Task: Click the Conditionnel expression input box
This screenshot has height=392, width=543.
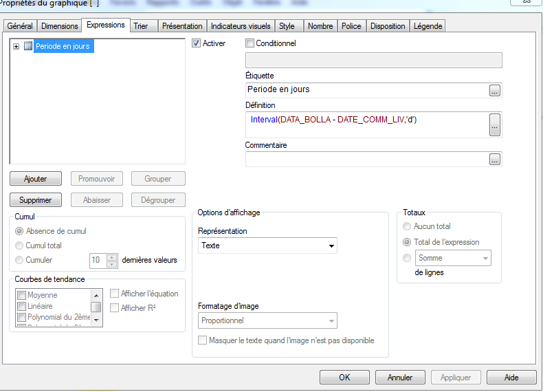Action: tap(374, 61)
